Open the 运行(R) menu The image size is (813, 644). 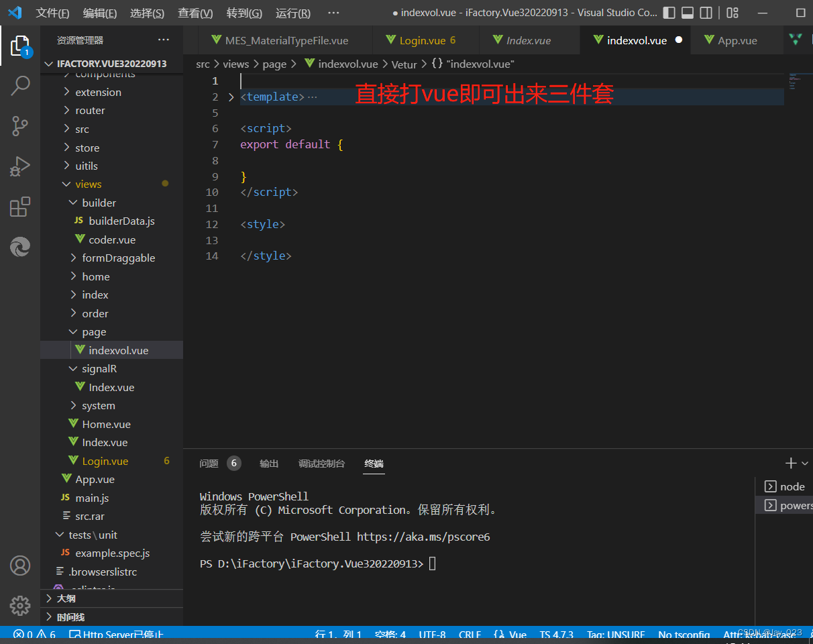293,13
